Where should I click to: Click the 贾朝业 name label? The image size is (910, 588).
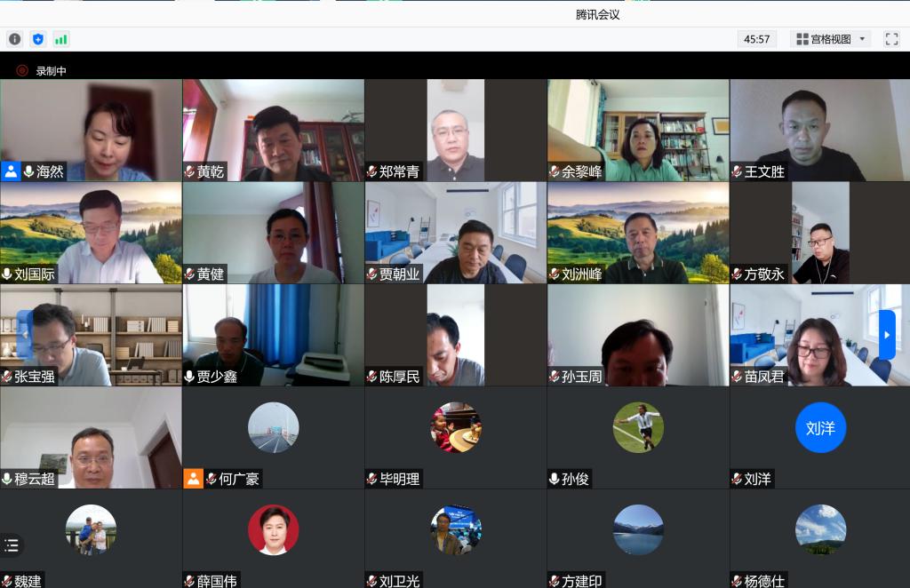coord(399,274)
